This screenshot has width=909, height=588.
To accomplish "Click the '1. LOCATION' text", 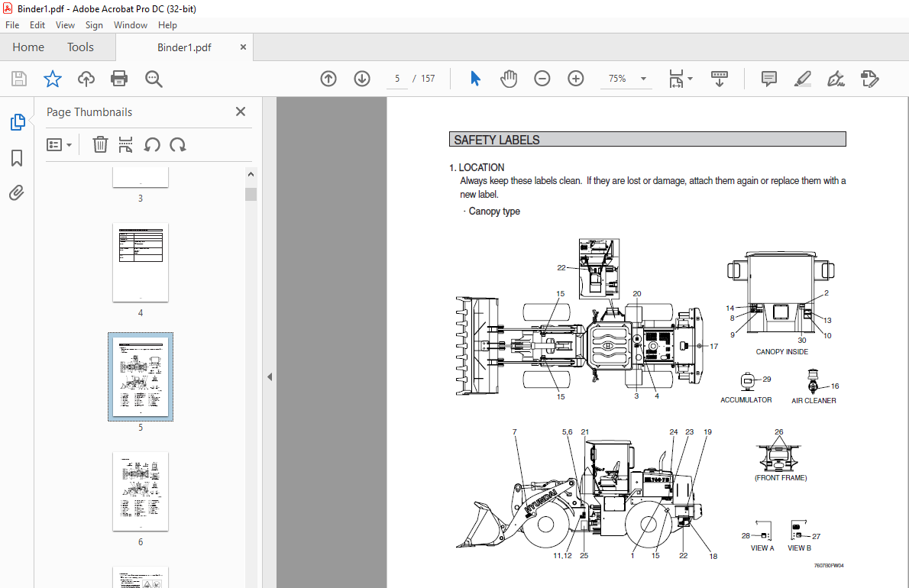I will click(x=477, y=167).
